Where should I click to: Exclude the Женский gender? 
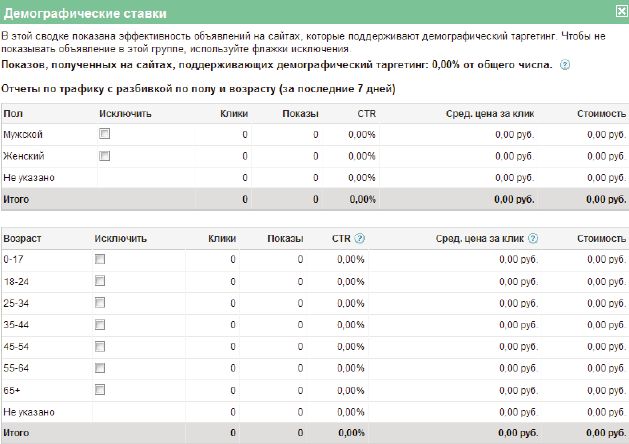[x=104, y=156]
